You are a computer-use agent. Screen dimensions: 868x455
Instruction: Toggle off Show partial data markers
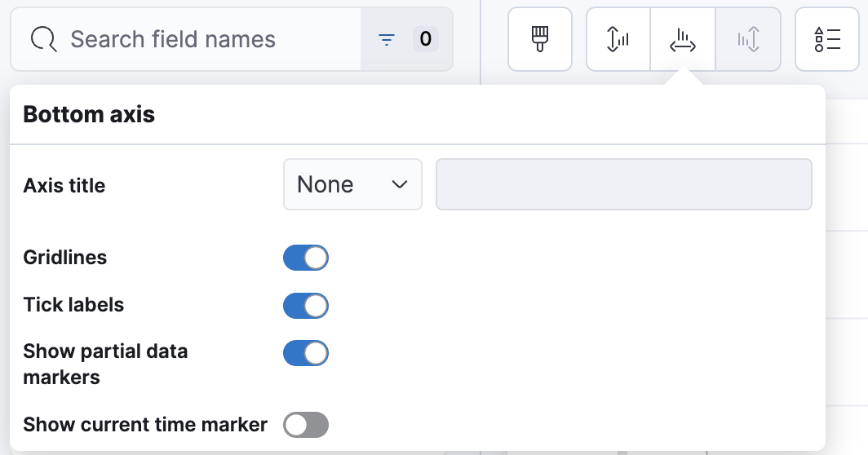point(306,353)
